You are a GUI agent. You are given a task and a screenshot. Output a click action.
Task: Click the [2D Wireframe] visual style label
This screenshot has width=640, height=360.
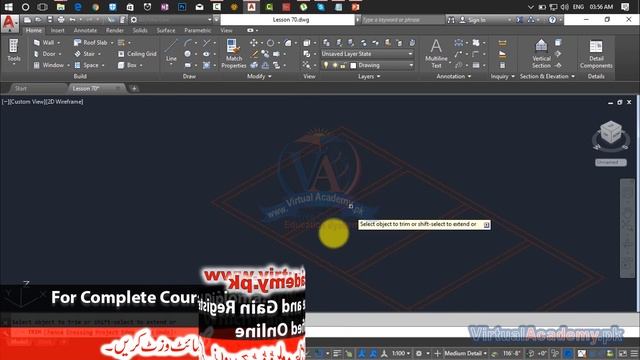point(64,102)
